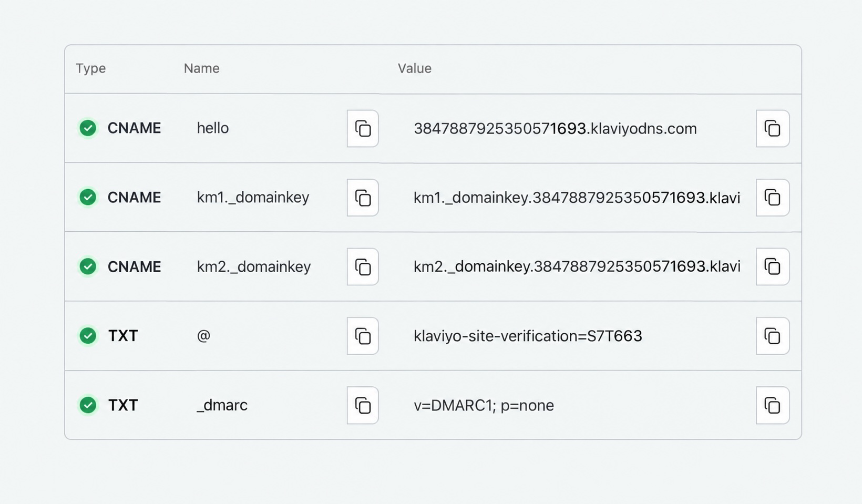The height and width of the screenshot is (504, 862).
Task: Select 'klaviyo-site-verification=S7T663' text
Action: 528,336
